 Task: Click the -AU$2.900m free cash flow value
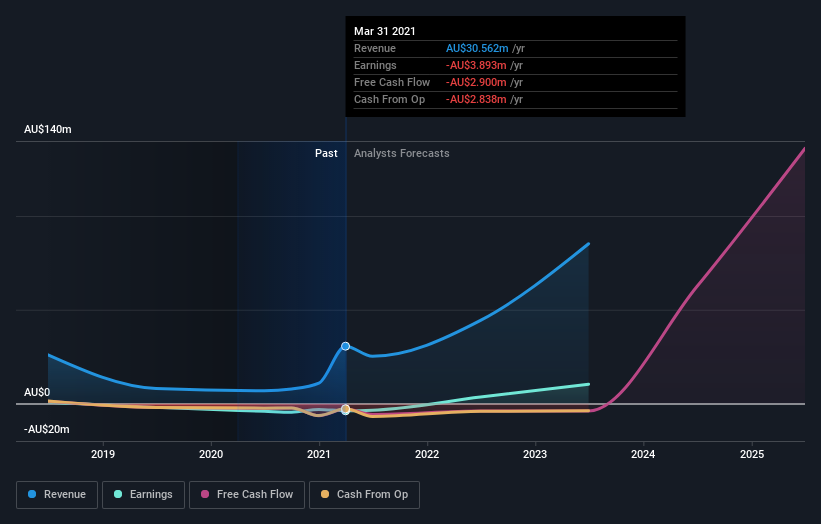[x=476, y=82]
